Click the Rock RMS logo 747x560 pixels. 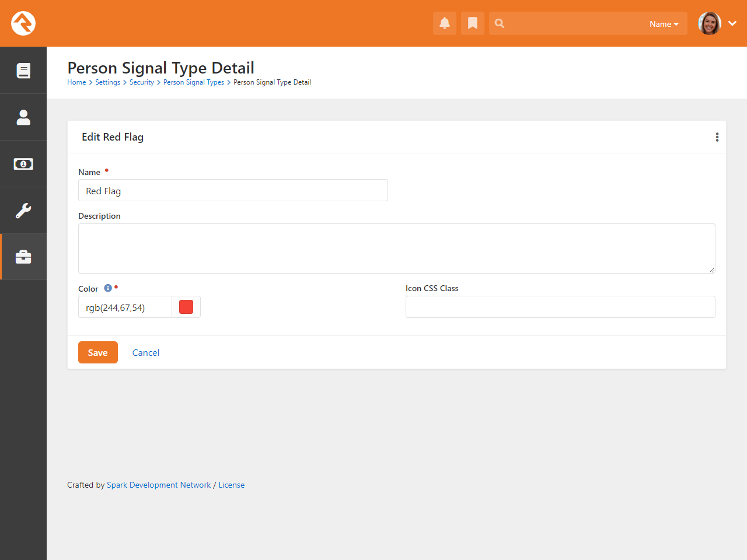[23, 23]
